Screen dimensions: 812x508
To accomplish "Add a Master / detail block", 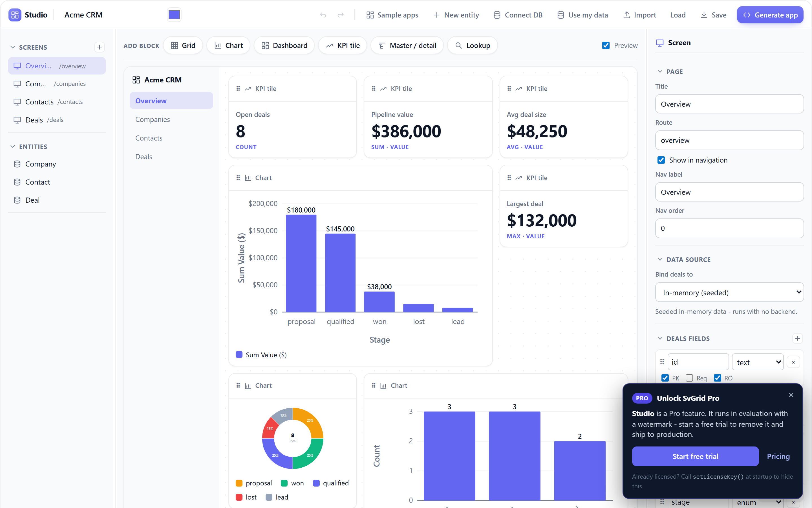I will point(407,45).
